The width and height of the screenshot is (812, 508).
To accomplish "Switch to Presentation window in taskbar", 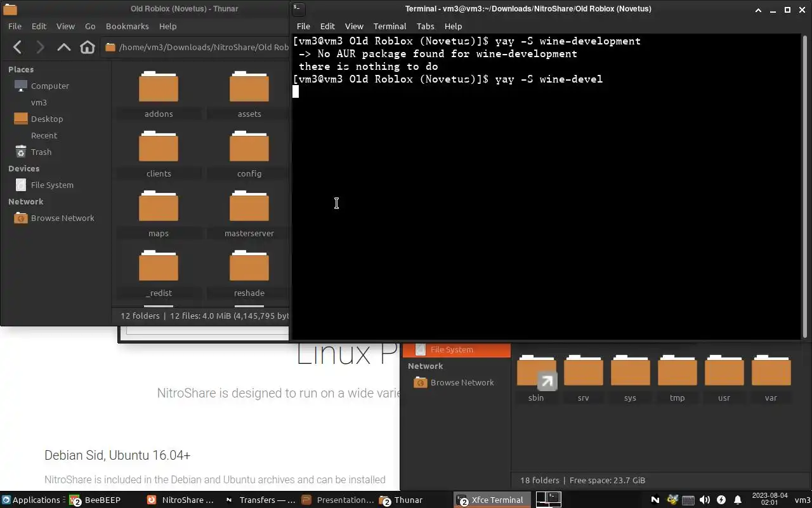I will [337, 500].
